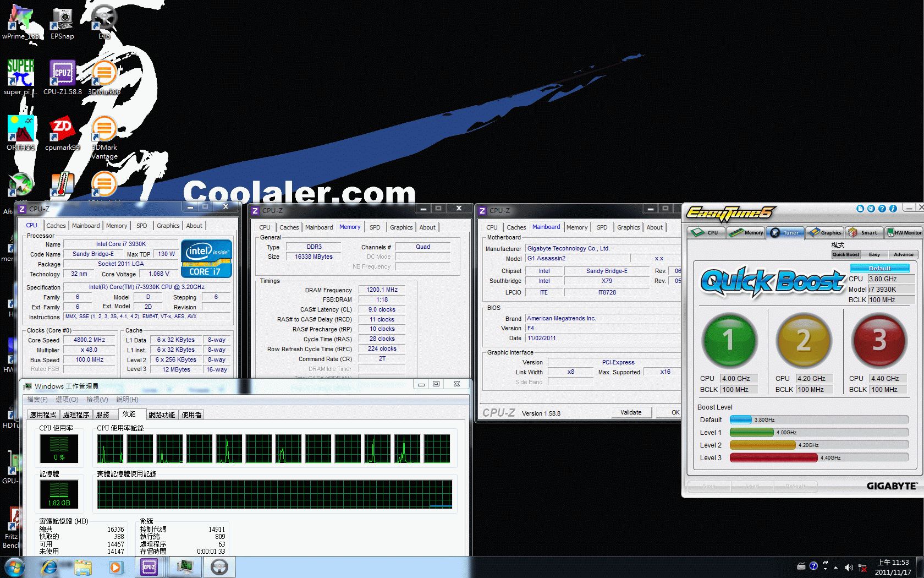The width and height of the screenshot is (924, 578).
Task: Click the volume speaker tray icon
Action: pyautogui.click(x=849, y=568)
